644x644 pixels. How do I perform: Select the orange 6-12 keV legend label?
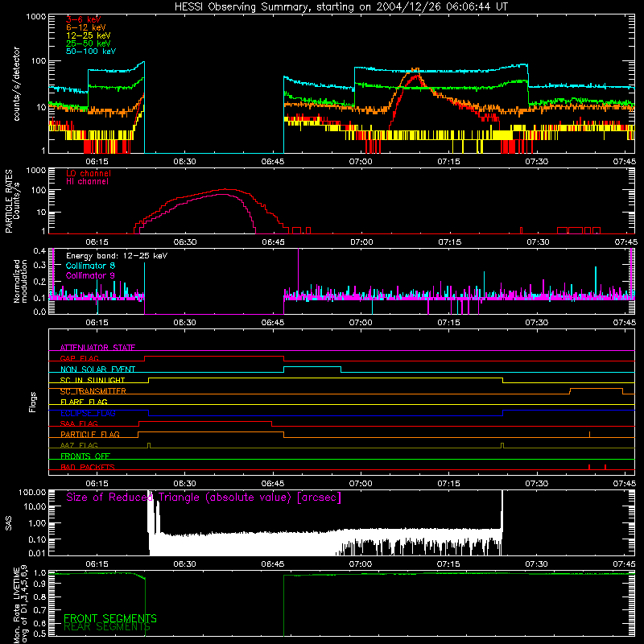pos(86,27)
